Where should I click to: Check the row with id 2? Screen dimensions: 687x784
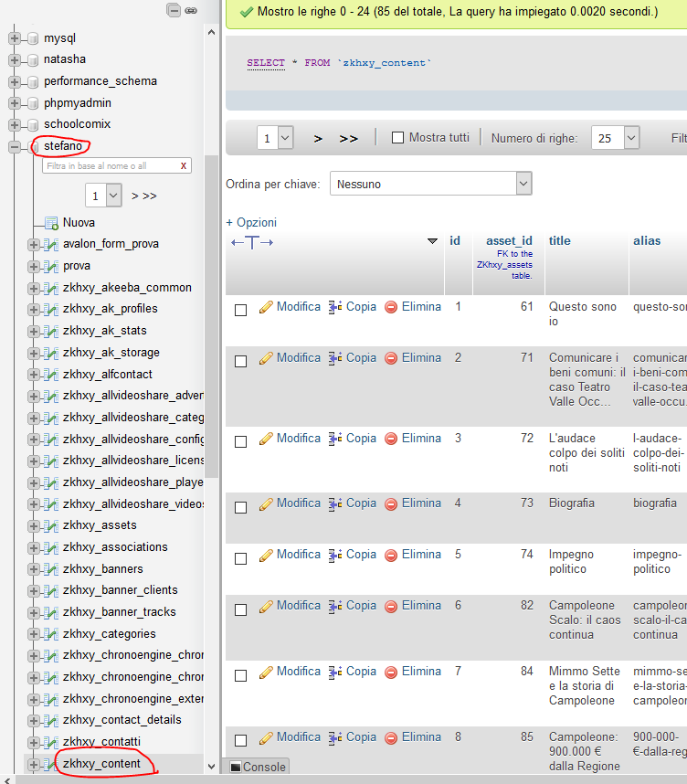coord(241,361)
